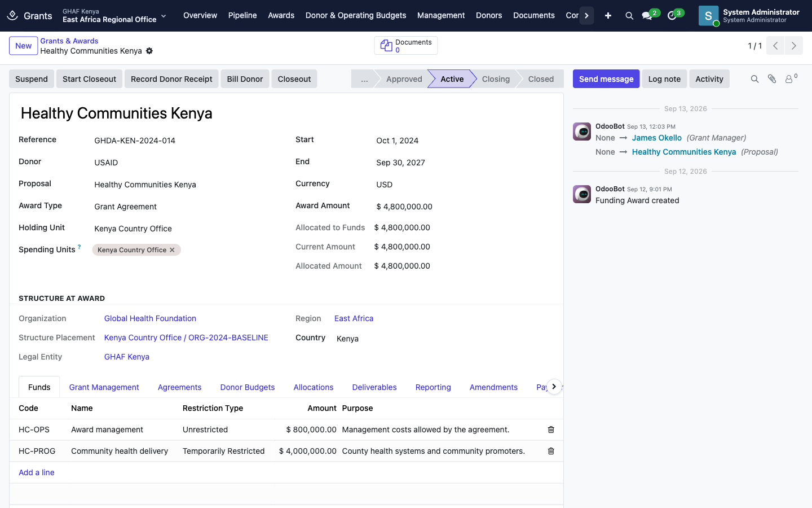Go to the previous record arrow

click(775, 46)
